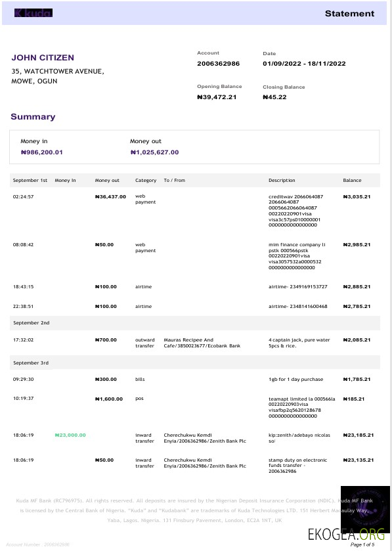This screenshot has height=551, width=392.
Task: Select transaction time '10:19:37'
Action: click(x=23, y=399)
